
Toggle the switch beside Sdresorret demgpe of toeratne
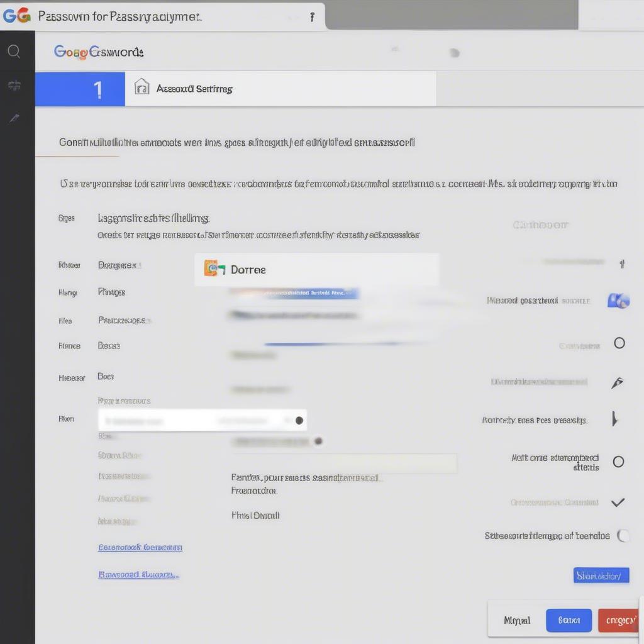click(623, 536)
